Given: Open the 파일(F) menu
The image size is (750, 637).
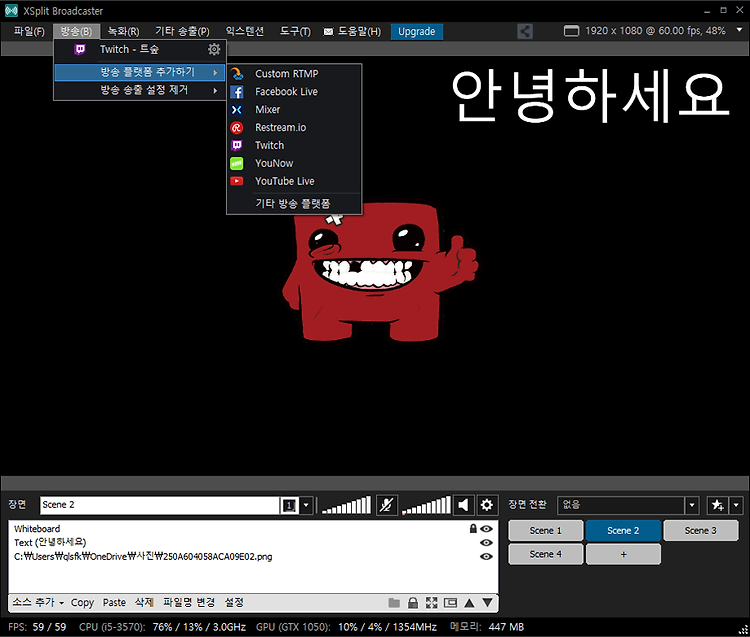Looking at the screenshot, I should coord(29,32).
